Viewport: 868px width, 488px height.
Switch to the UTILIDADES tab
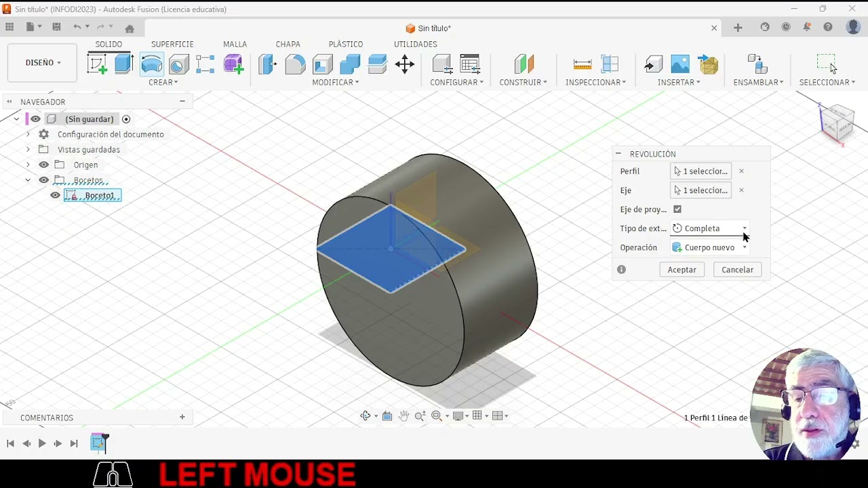[415, 44]
